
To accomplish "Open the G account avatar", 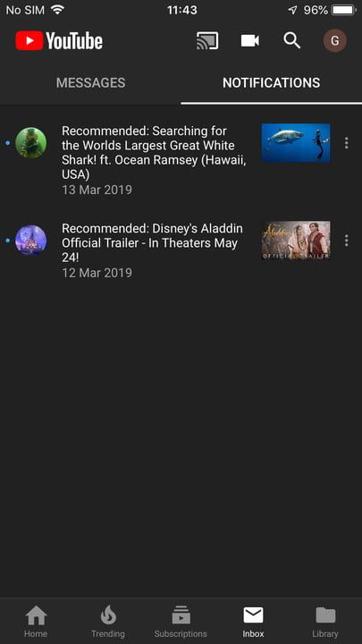I will coord(335,41).
